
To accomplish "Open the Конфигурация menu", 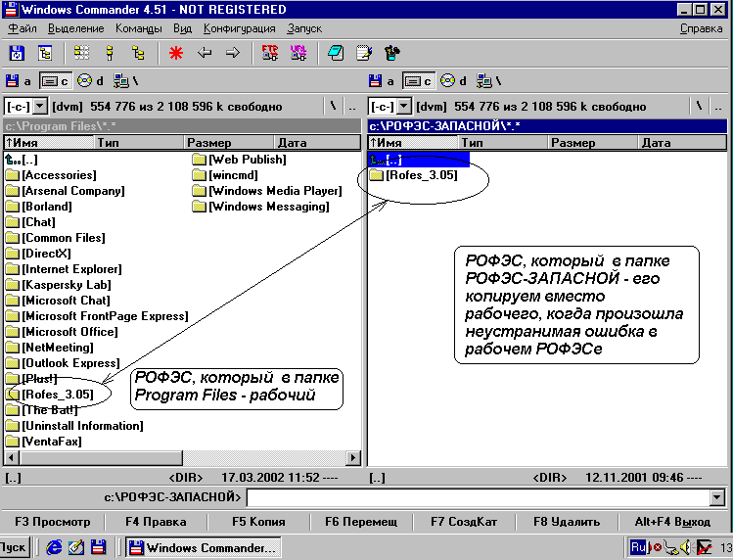I will [x=240, y=28].
